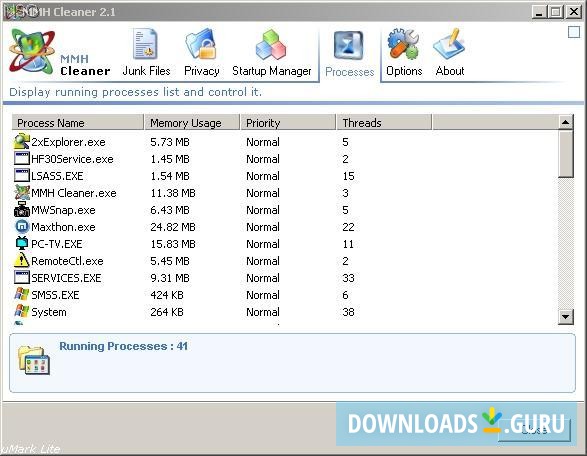The height and width of the screenshot is (456, 587).
Task: Click the Maxthon.exe browser icon
Action: pyautogui.click(x=22, y=226)
